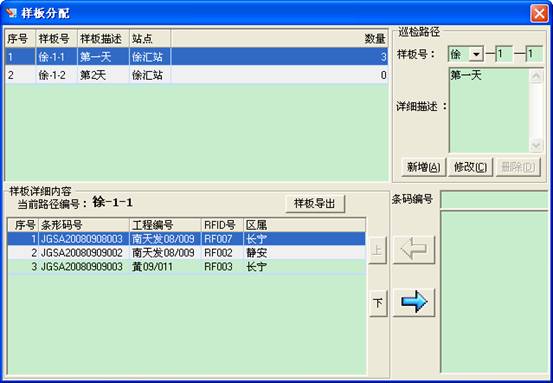Select the row 徐-1-2
The height and width of the screenshot is (383, 553).
tap(196, 75)
